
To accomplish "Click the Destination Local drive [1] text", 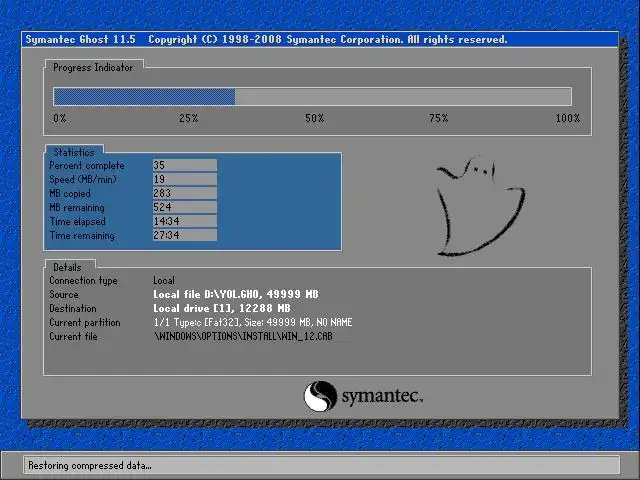I will pos(222,308).
